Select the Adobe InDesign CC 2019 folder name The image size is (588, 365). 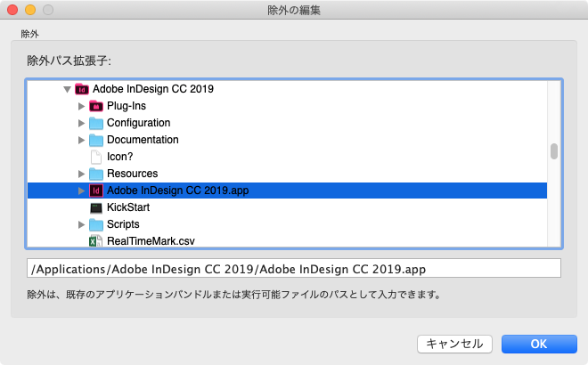153,89
